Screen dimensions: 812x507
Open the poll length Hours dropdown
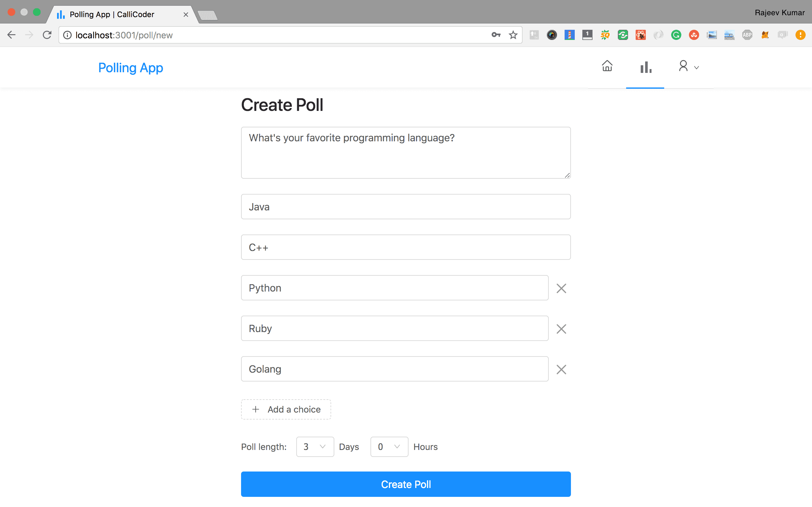point(389,447)
